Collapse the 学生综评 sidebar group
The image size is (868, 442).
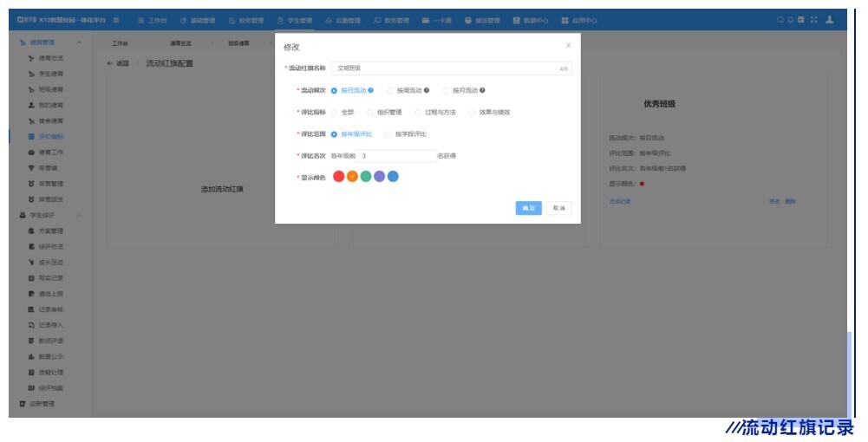point(79,215)
